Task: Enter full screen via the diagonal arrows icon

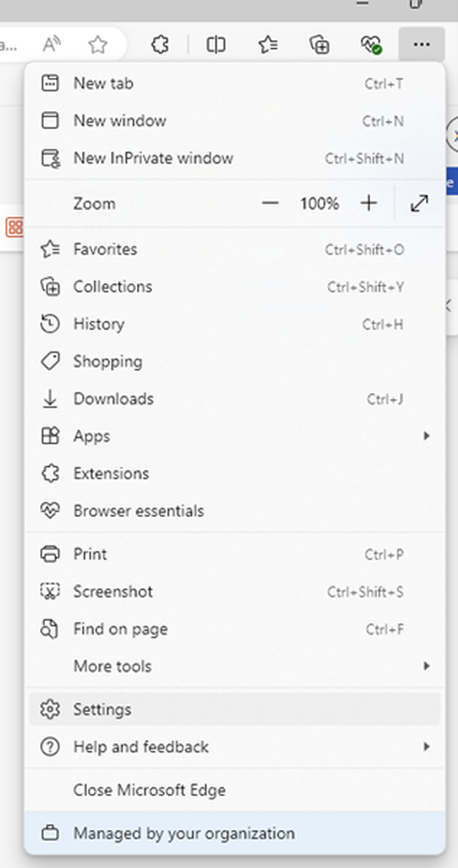Action: pos(420,204)
